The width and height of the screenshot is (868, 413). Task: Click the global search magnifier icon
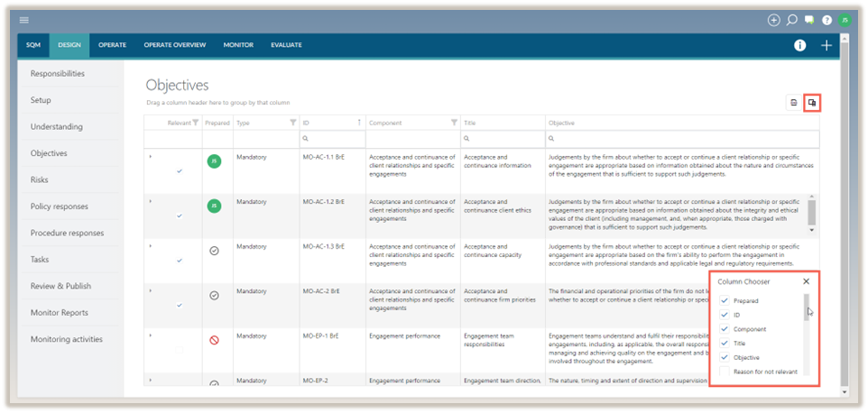click(x=792, y=20)
